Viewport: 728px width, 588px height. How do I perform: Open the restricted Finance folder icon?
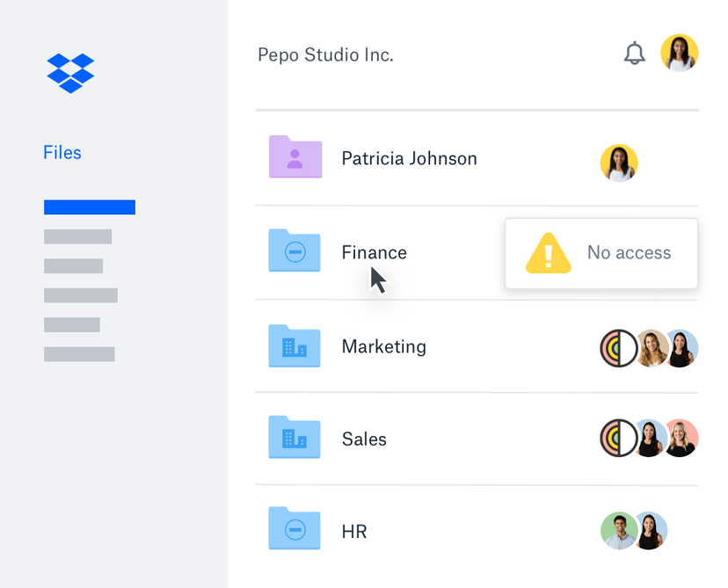[295, 251]
